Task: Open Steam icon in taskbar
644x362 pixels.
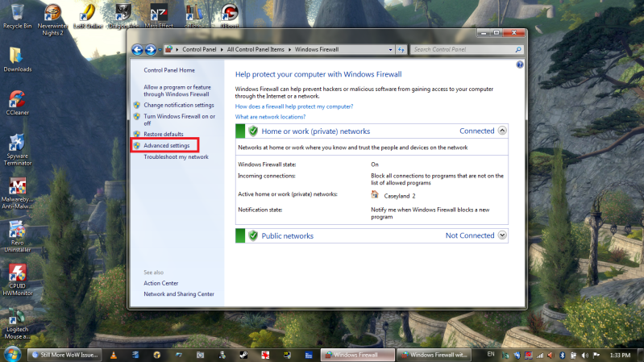Action: coord(243,355)
